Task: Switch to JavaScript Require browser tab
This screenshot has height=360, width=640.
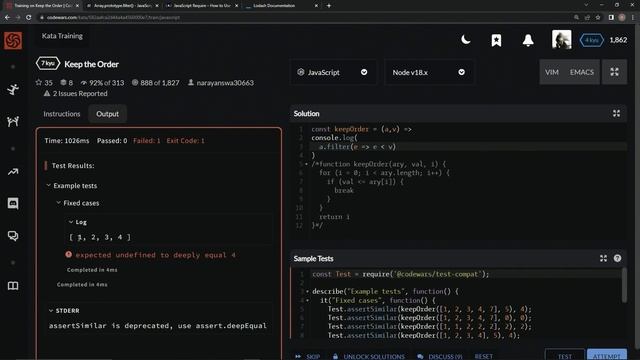Action: pos(202,6)
